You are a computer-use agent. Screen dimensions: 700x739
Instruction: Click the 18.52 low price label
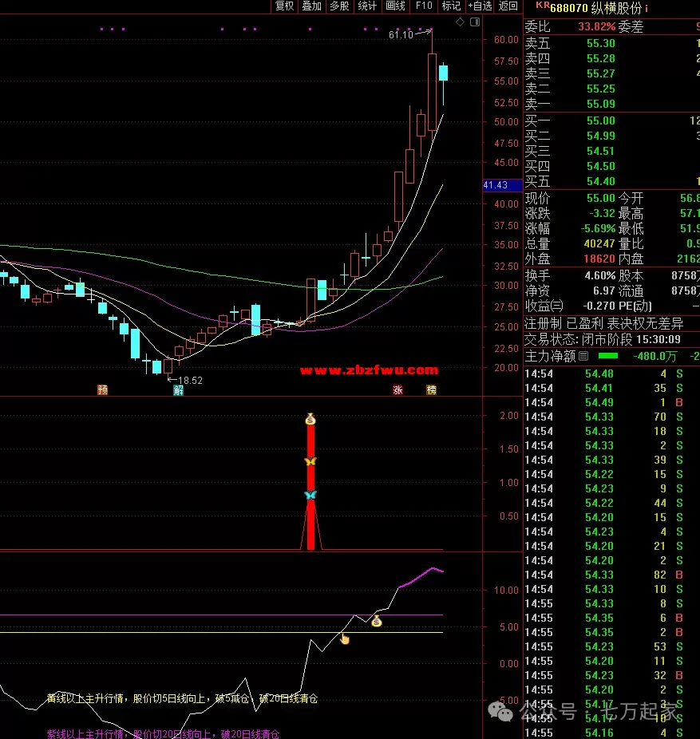click(191, 381)
